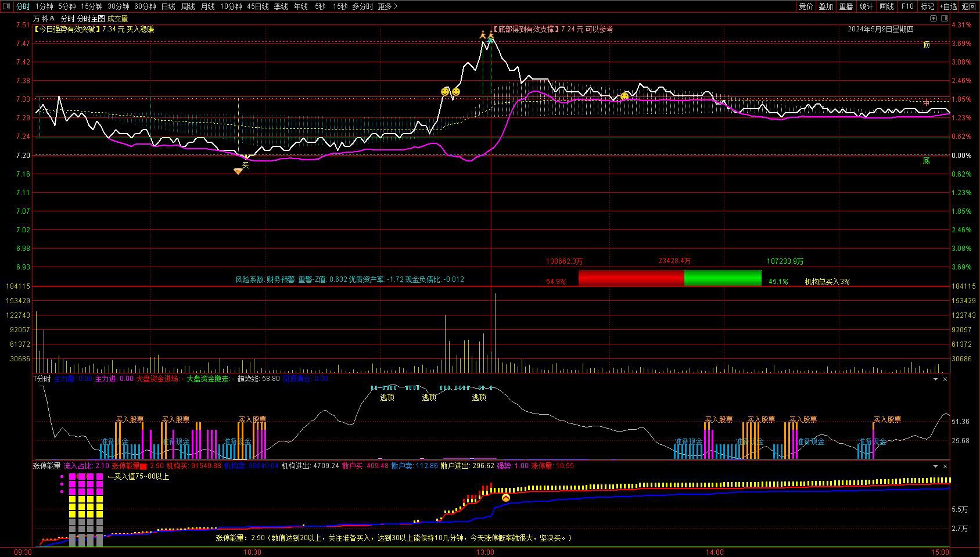Select the 5秒 period tab

point(320,6)
